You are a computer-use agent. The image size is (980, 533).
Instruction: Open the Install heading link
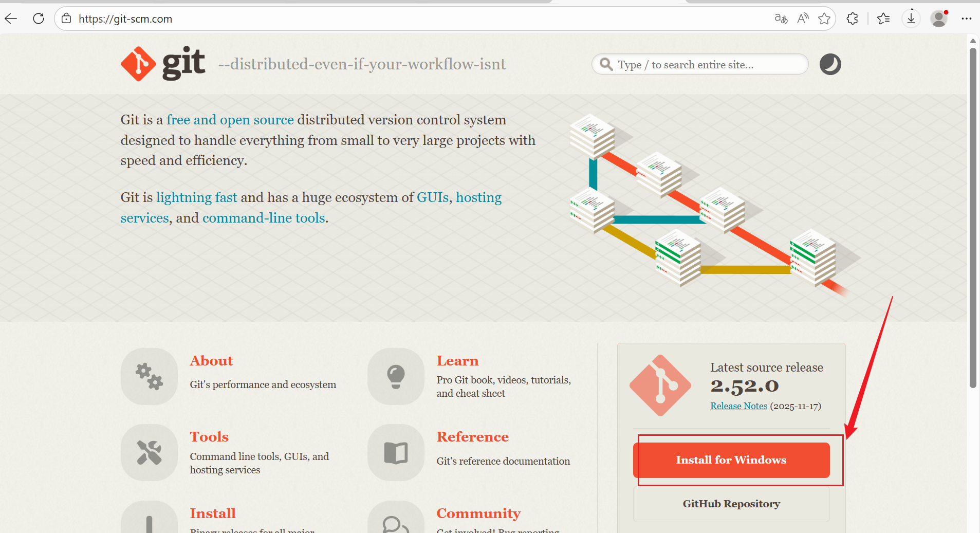click(213, 513)
